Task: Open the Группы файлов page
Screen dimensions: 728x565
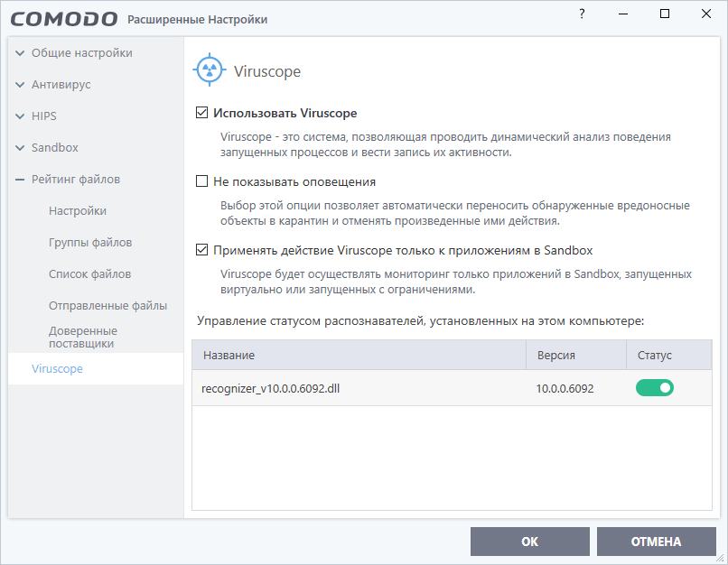Action: click(x=90, y=243)
